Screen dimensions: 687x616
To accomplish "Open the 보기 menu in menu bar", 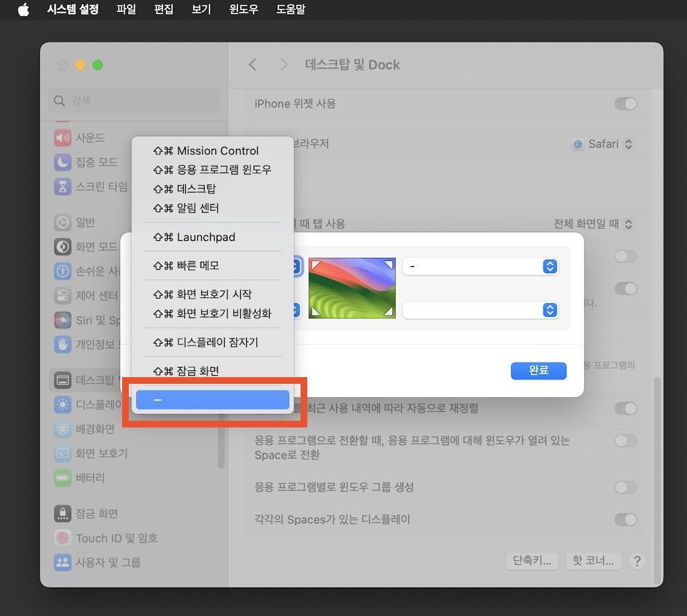I will pyautogui.click(x=201, y=9).
